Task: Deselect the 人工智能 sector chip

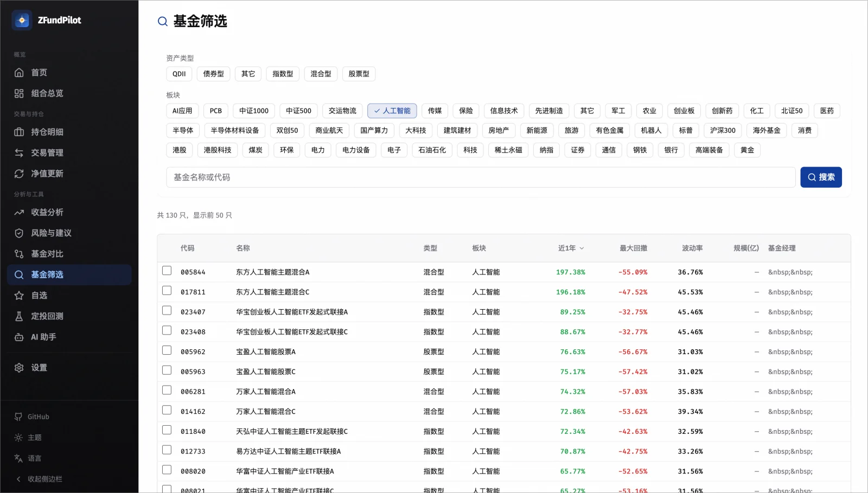Action: point(392,111)
